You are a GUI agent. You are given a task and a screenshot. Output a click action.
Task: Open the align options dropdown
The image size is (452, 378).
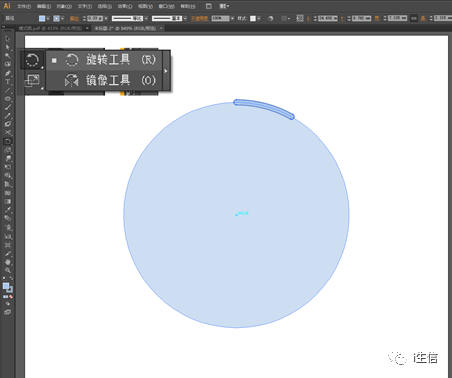285,18
